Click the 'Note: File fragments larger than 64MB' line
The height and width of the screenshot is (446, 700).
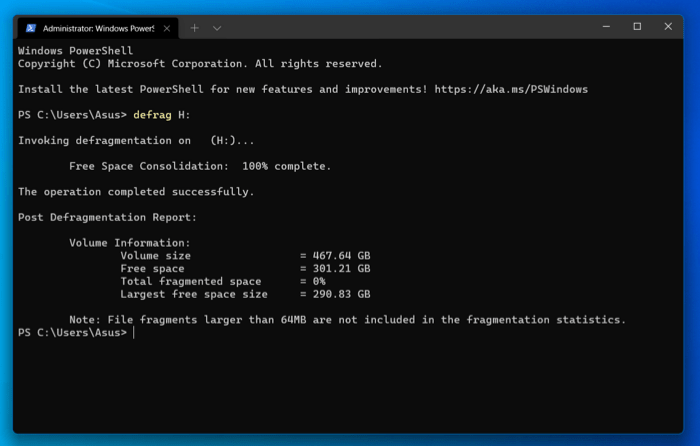point(347,320)
